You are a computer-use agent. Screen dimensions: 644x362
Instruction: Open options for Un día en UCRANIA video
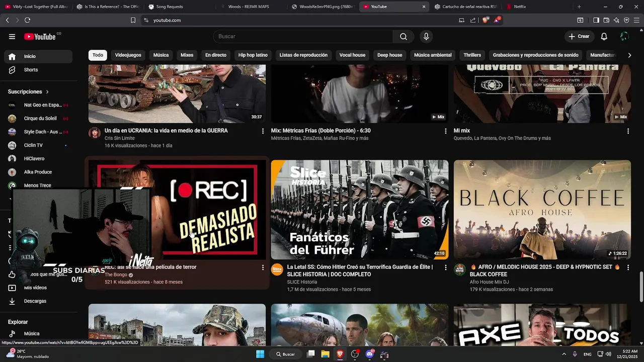point(263,131)
